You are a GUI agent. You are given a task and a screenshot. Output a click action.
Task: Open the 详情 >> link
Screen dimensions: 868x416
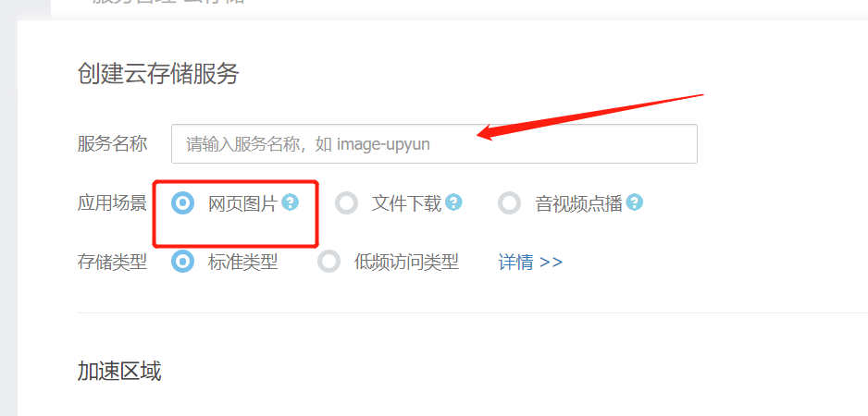(530, 262)
